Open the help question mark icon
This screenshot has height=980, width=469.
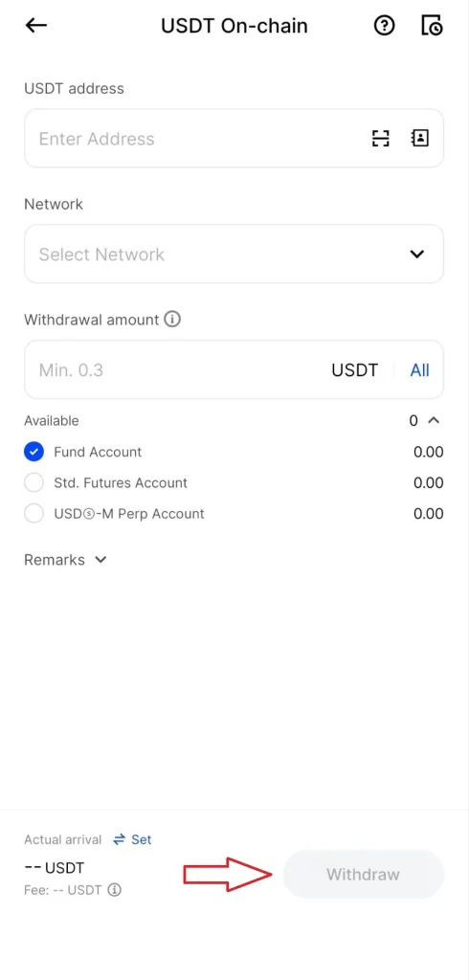point(385,26)
